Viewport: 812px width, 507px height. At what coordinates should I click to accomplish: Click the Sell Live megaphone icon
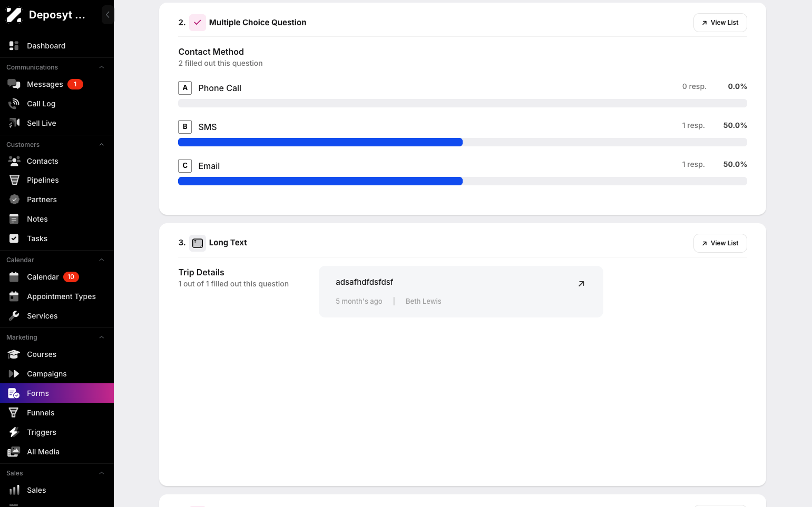(14, 123)
